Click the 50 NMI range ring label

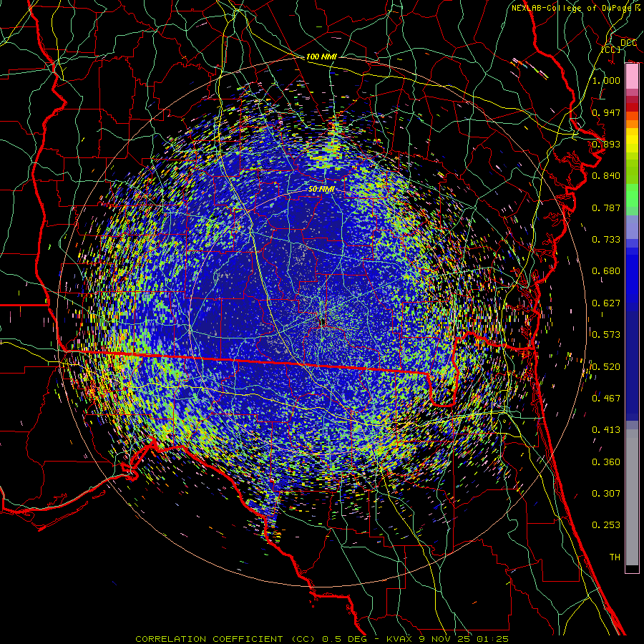click(x=321, y=190)
